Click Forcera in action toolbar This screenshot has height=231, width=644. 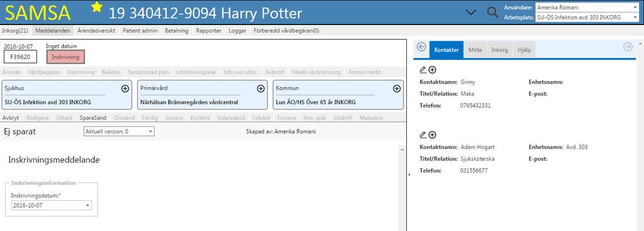point(286,118)
